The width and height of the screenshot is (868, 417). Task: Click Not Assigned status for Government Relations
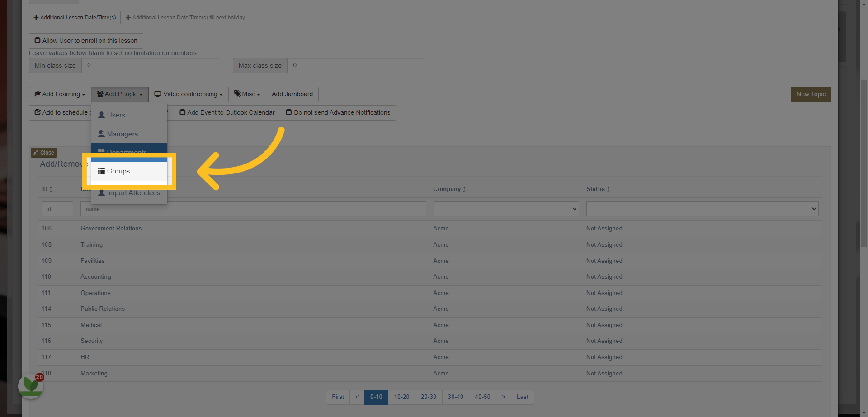[604, 229]
